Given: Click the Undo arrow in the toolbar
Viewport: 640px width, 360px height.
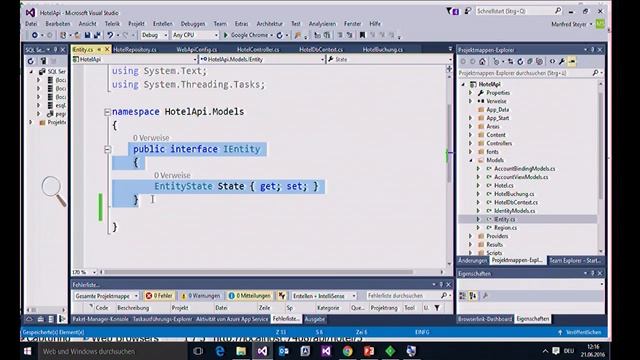Looking at the screenshot, I should [110, 36].
